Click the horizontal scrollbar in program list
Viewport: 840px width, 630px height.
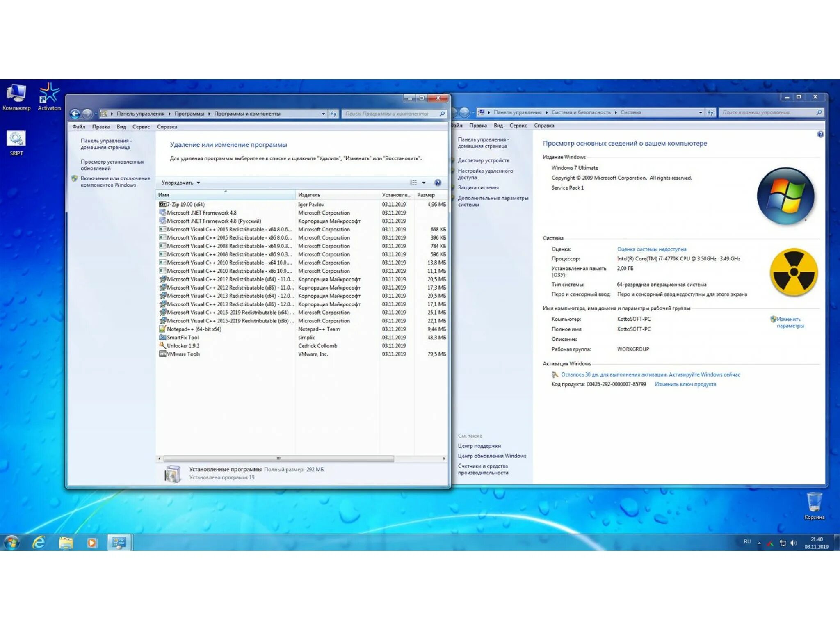pos(279,459)
